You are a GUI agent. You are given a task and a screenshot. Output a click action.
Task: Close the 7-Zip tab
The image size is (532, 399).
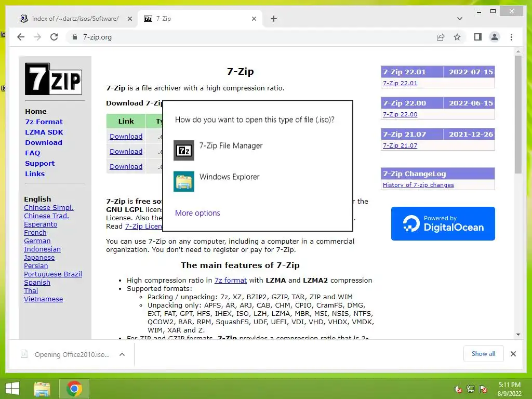(254, 19)
